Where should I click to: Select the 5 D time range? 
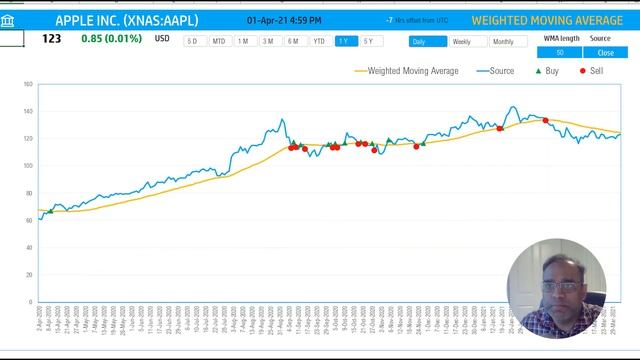(x=195, y=41)
